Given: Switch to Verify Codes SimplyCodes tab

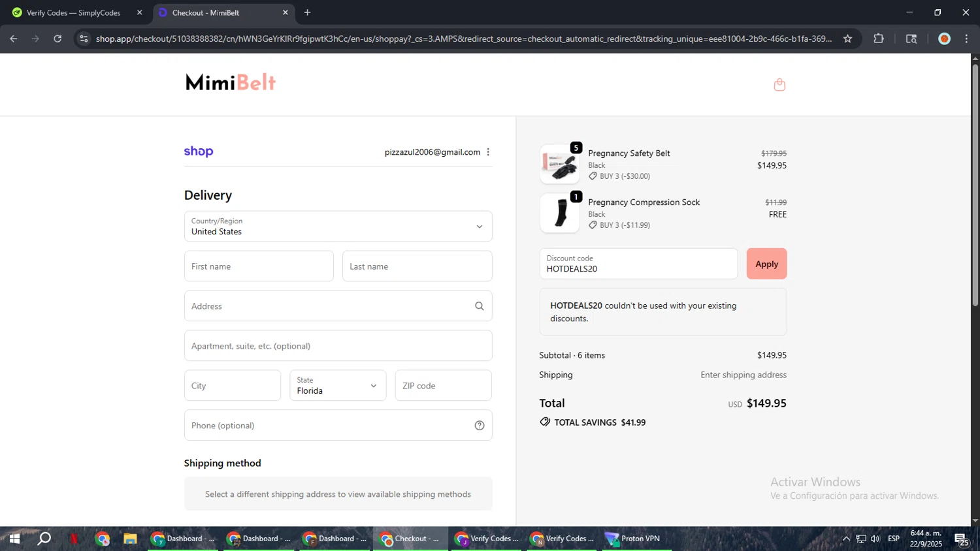Looking at the screenshot, I should click(77, 12).
